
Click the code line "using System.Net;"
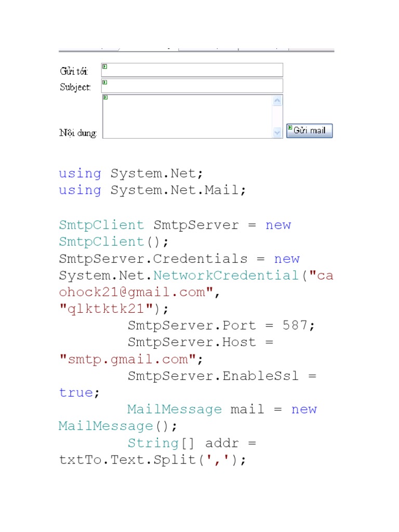tap(131, 174)
